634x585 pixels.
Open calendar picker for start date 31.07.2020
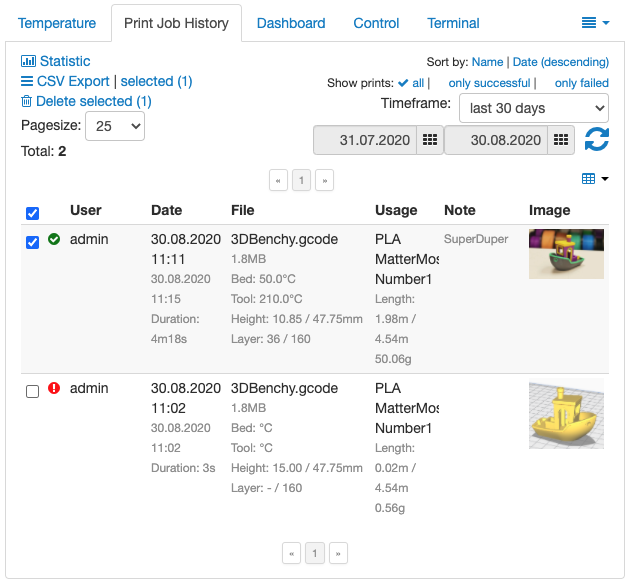tap(430, 140)
